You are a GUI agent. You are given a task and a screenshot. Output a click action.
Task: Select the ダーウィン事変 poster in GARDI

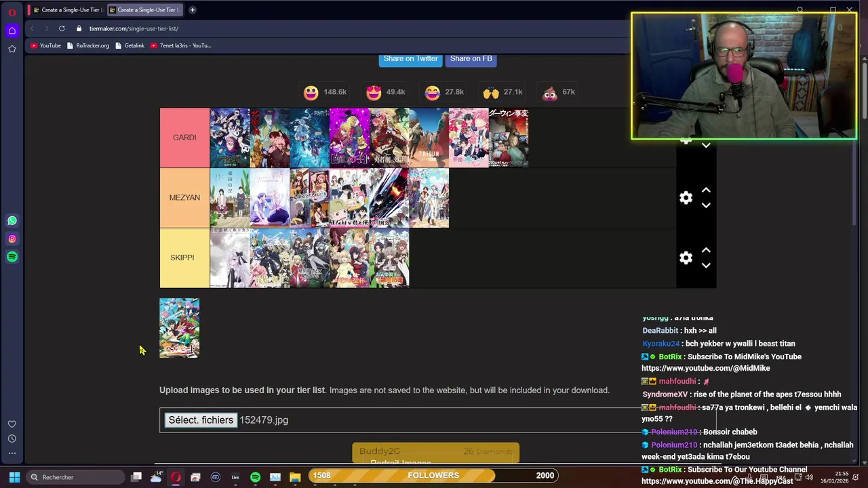[x=509, y=138]
